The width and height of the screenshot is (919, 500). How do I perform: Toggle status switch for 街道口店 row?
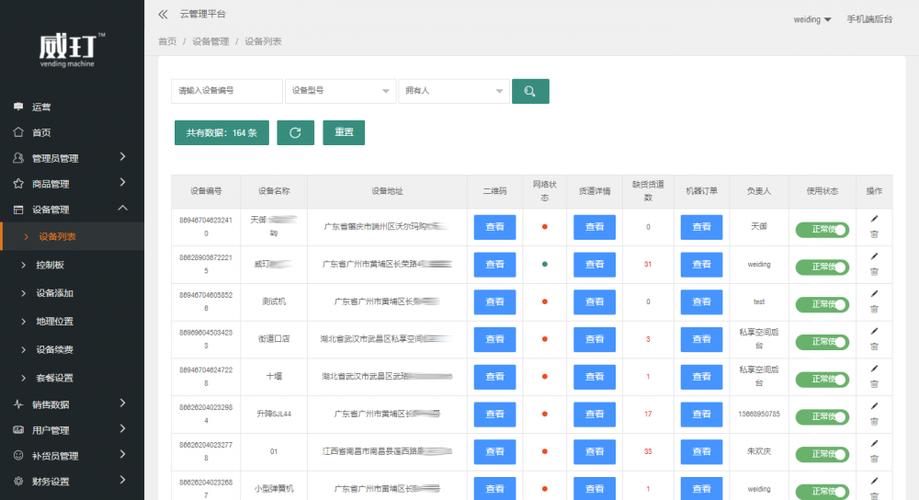click(x=822, y=342)
